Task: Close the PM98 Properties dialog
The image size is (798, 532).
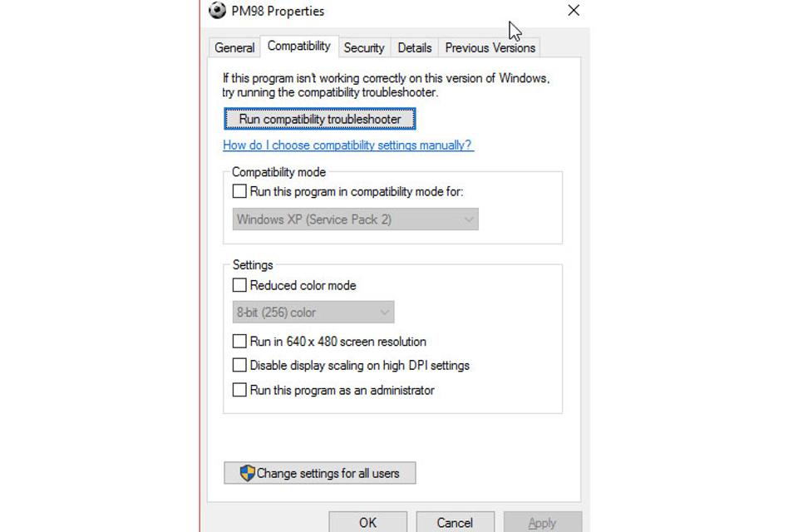Action: click(x=574, y=10)
